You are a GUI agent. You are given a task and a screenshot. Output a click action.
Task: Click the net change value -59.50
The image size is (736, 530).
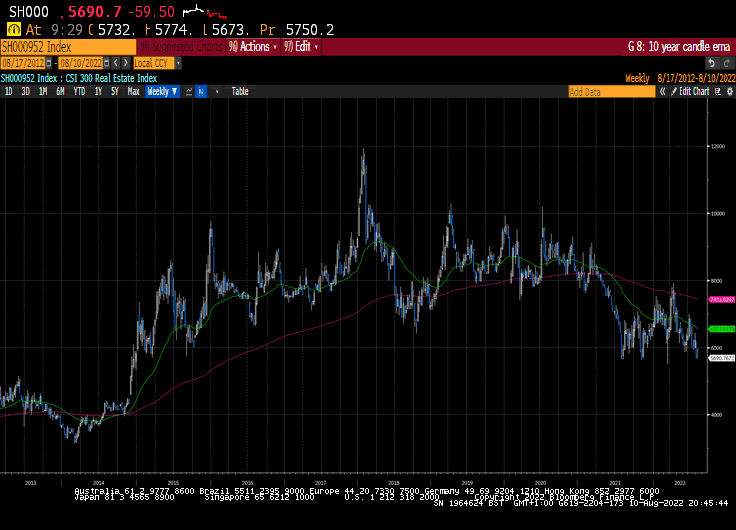[151, 12]
